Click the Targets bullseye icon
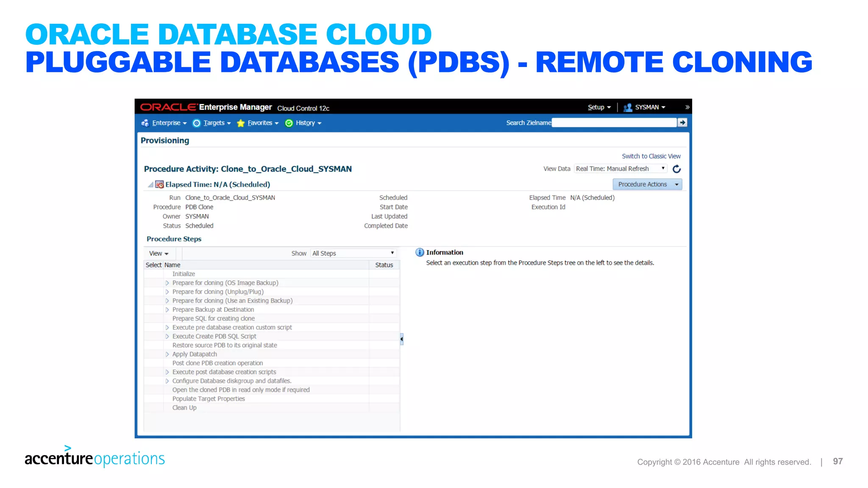 (197, 123)
